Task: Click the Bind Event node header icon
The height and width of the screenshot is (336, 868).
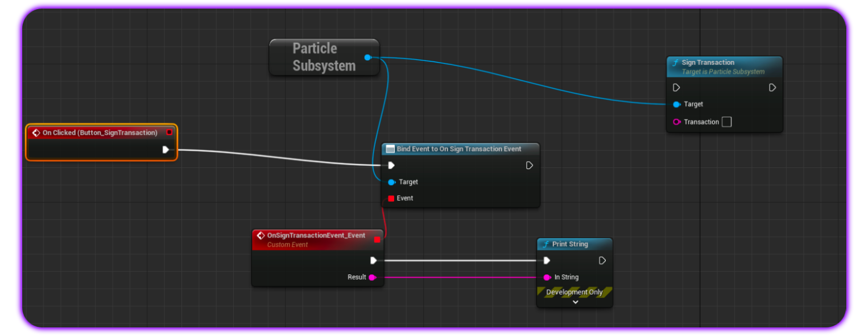Action: (390, 149)
